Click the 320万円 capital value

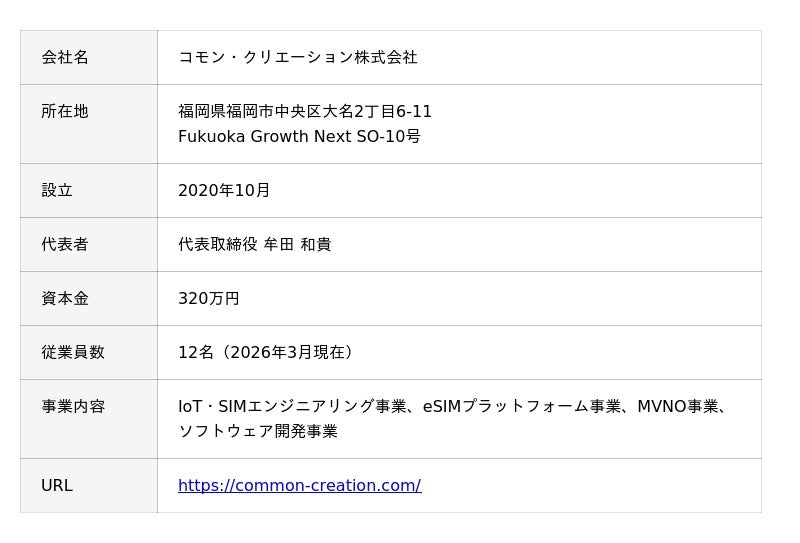pos(208,299)
